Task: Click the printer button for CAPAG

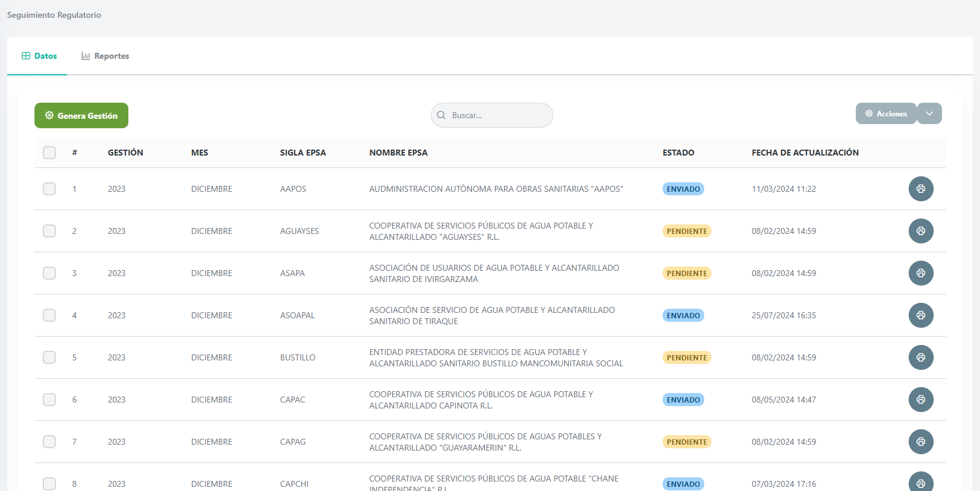Action: pos(921,442)
